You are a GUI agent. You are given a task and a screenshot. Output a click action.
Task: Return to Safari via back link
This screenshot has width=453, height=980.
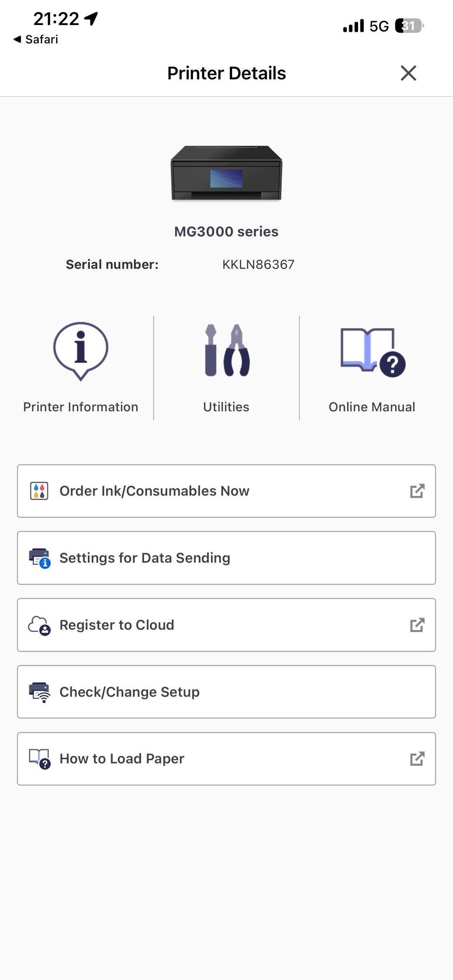click(x=36, y=39)
